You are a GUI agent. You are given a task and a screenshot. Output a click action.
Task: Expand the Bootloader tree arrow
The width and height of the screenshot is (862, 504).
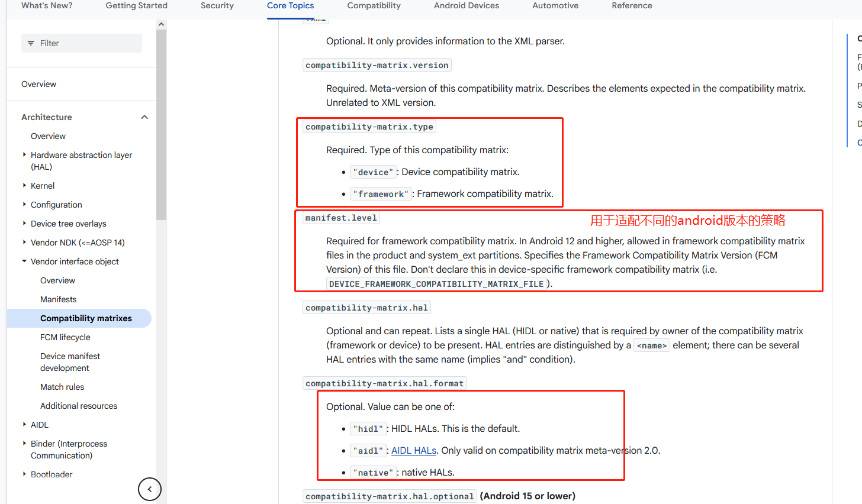24,474
